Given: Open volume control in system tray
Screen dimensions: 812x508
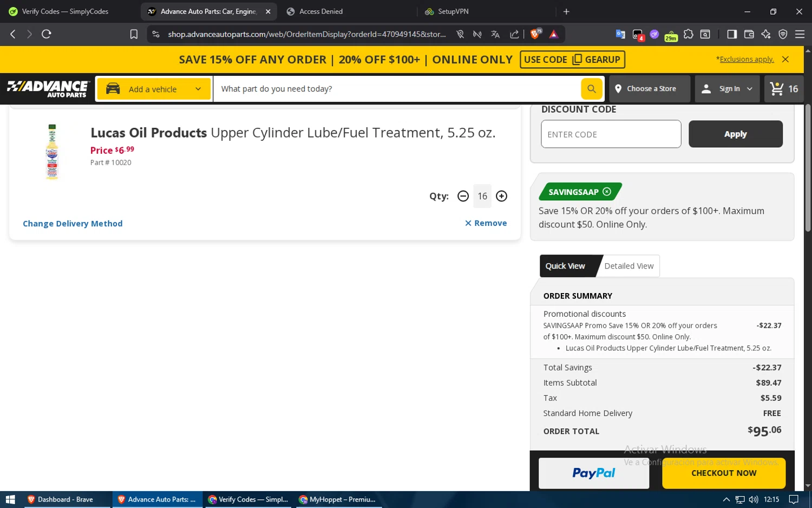Looking at the screenshot, I should coord(753,499).
